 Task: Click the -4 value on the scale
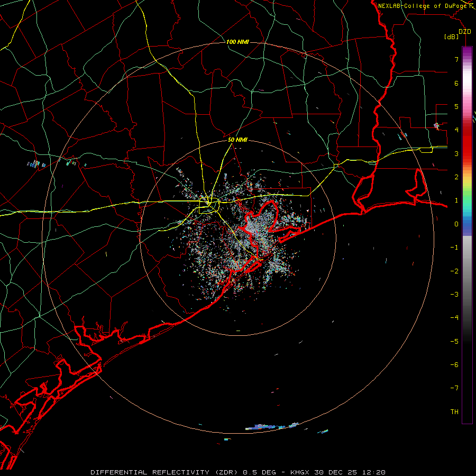pyautogui.click(x=454, y=318)
